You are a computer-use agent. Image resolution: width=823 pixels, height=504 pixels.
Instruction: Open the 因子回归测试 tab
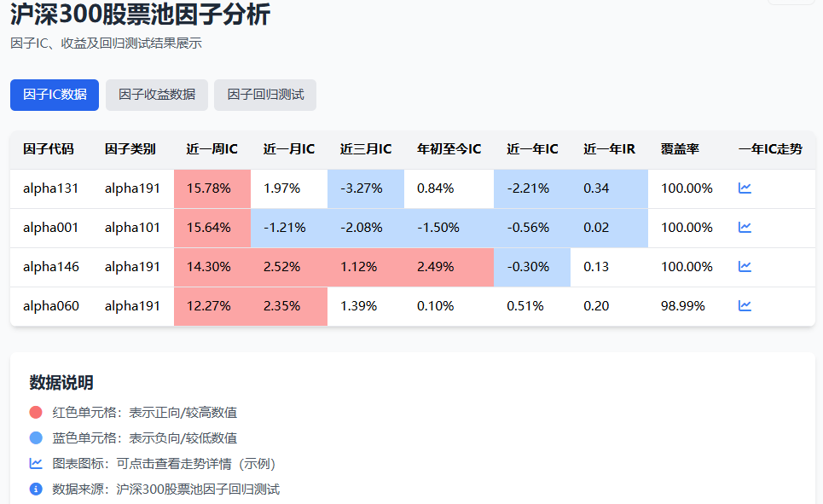pyautogui.click(x=265, y=95)
